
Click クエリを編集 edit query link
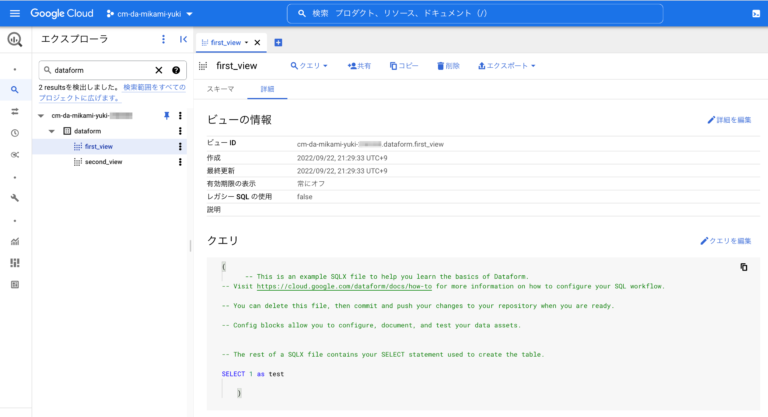pyautogui.click(x=726, y=241)
